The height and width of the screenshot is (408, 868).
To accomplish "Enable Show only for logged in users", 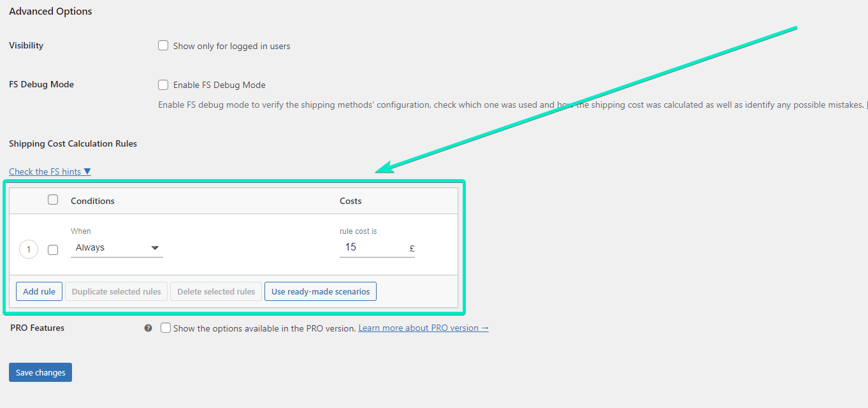I will tap(163, 46).
